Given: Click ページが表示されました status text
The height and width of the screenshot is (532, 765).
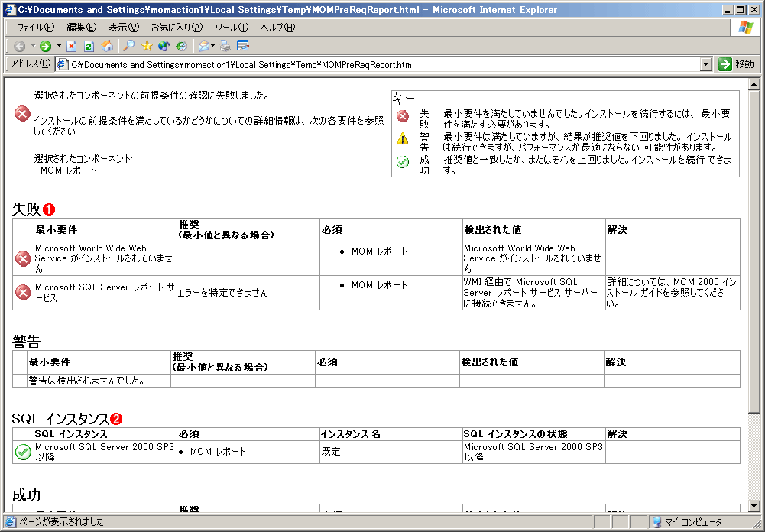Looking at the screenshot, I should click(61, 522).
